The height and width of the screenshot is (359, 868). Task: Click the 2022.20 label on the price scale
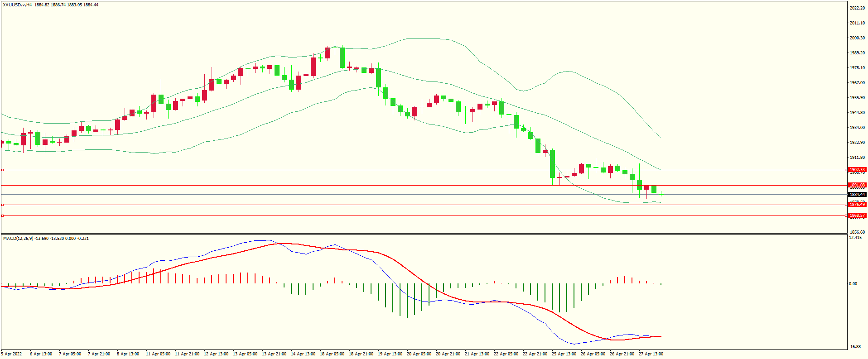(857, 8)
